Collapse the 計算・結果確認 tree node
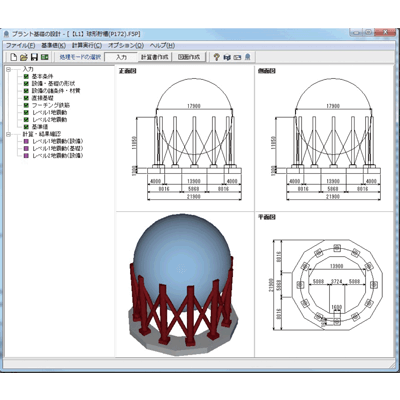Viewport: 400px width, 400px height. (x=8, y=134)
